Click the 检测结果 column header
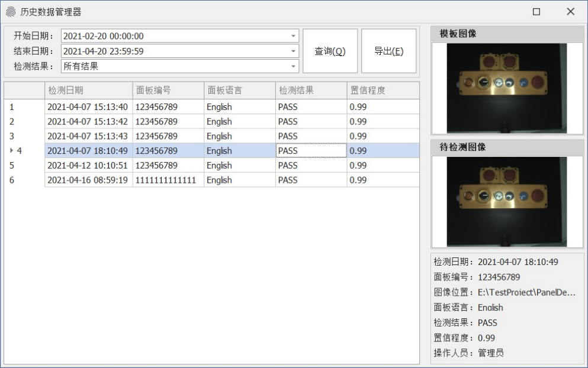This screenshot has width=588, height=368. tap(310, 91)
